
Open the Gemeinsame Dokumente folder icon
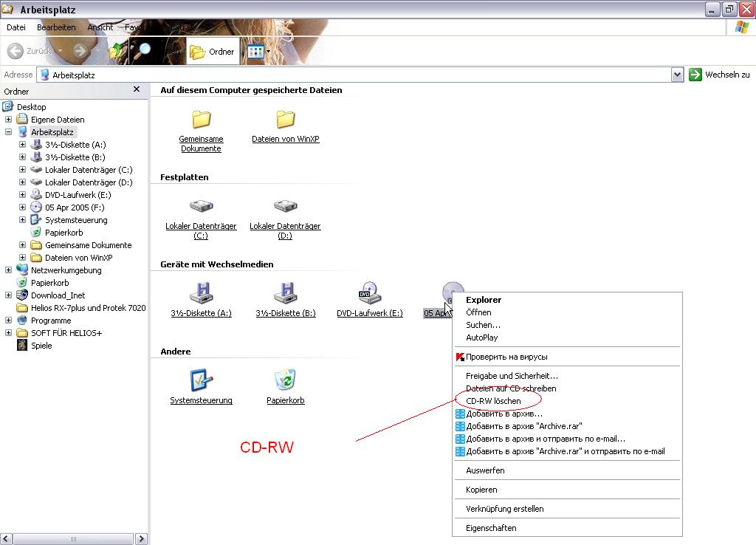point(201,119)
